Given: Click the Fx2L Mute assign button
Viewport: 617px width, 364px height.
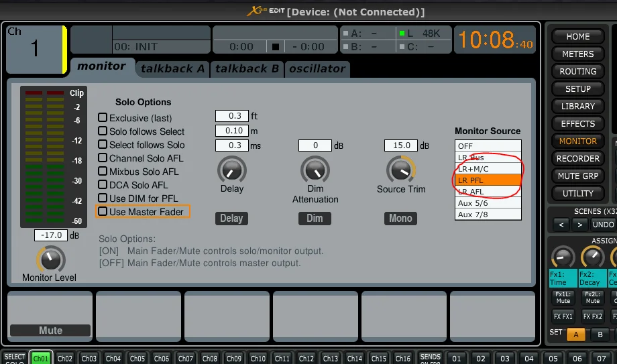Looking at the screenshot, I should click(x=593, y=298).
